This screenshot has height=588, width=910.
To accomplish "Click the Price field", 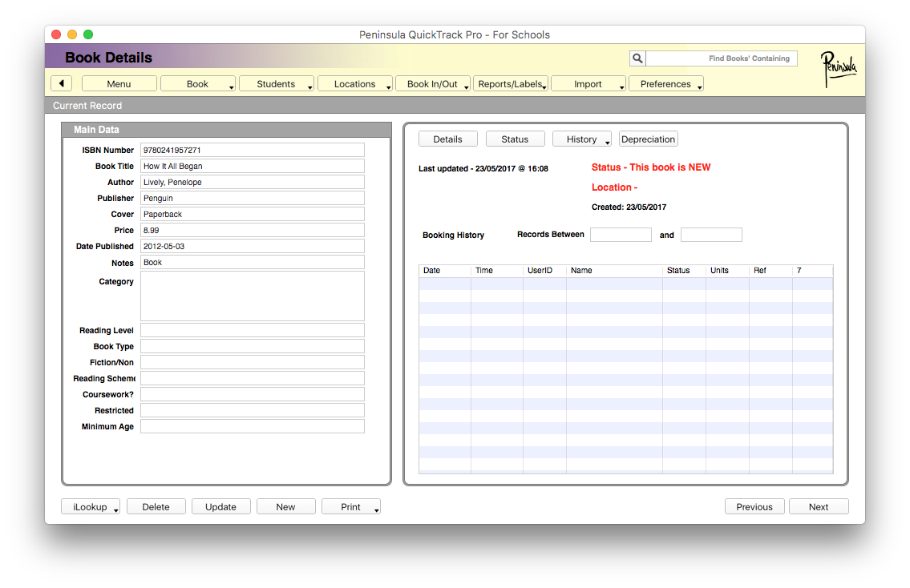I will 253,230.
